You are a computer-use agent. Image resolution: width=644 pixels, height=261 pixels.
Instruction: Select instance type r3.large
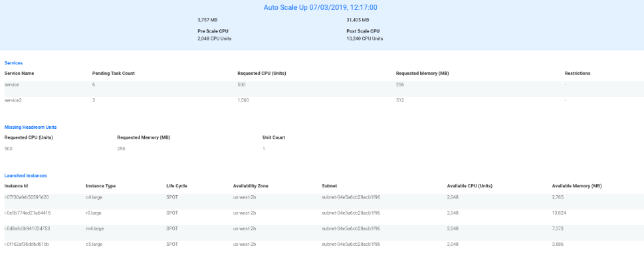[x=94, y=213]
